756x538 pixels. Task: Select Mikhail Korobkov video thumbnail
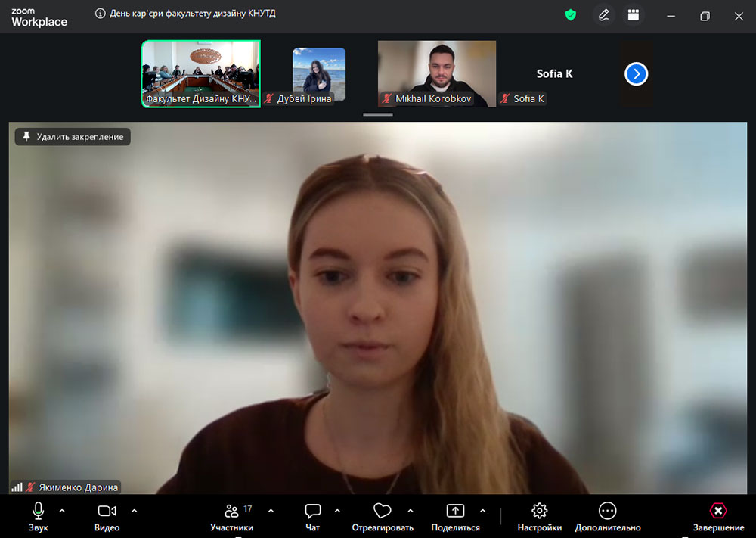437,73
